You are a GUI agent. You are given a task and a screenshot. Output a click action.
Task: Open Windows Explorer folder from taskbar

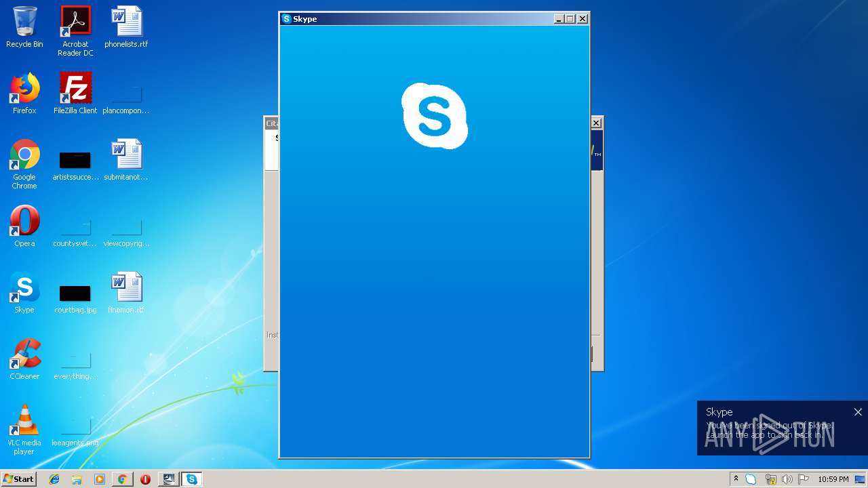(x=77, y=479)
